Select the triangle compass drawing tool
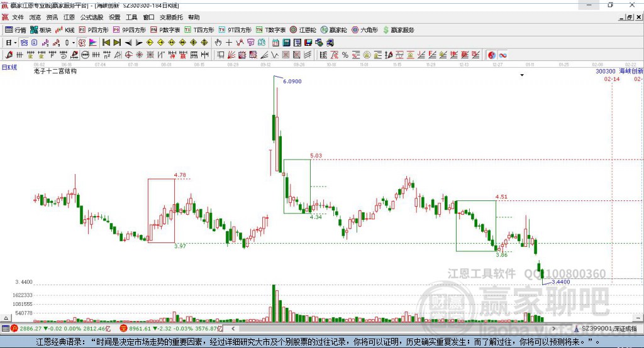 click(118, 55)
